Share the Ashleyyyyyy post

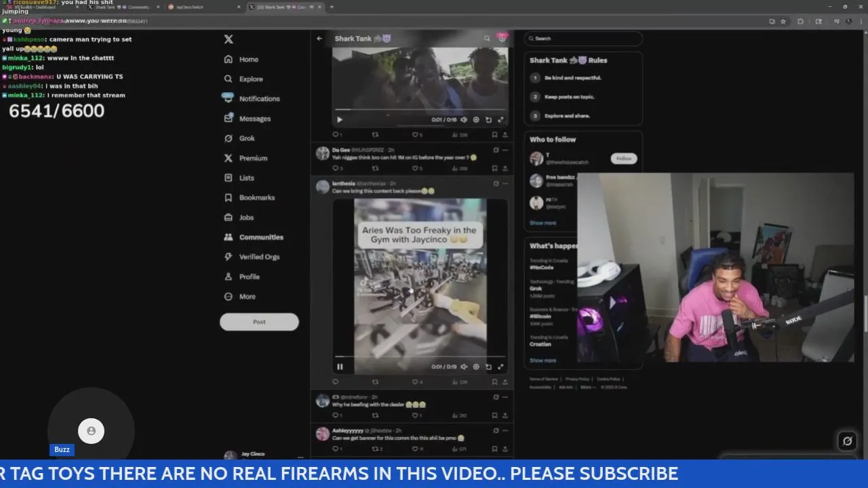tap(505, 449)
